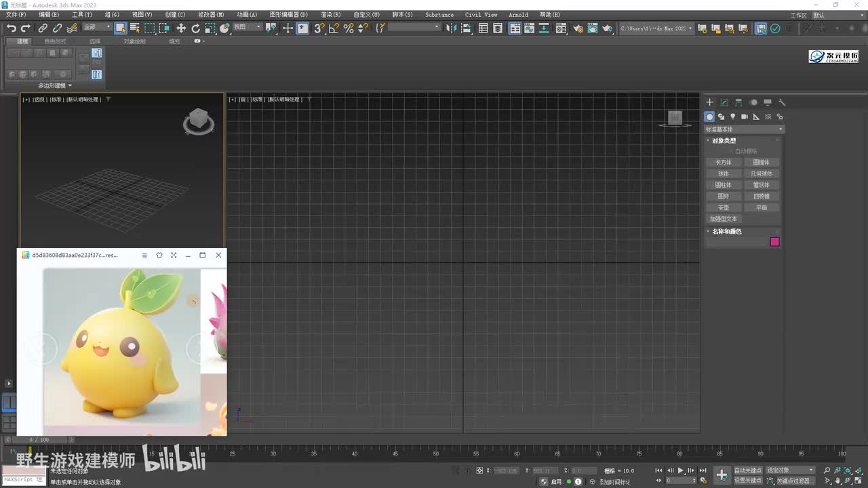Image resolution: width=868 pixels, height=488 pixels.
Task: Toggle absolute/offset transform type-in mode
Action: coord(479,470)
